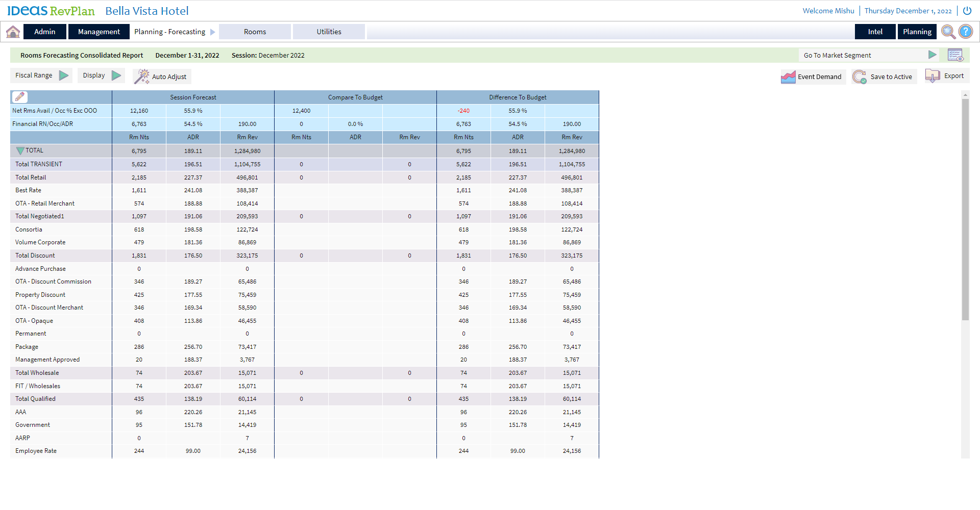Click the Export download icon
The image size is (980, 510).
pyautogui.click(x=933, y=76)
